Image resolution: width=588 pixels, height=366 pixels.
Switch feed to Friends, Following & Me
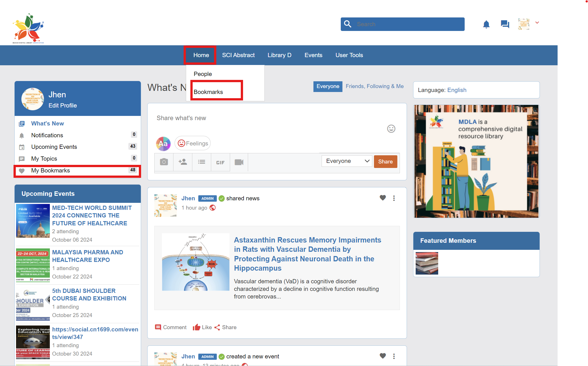375,86
